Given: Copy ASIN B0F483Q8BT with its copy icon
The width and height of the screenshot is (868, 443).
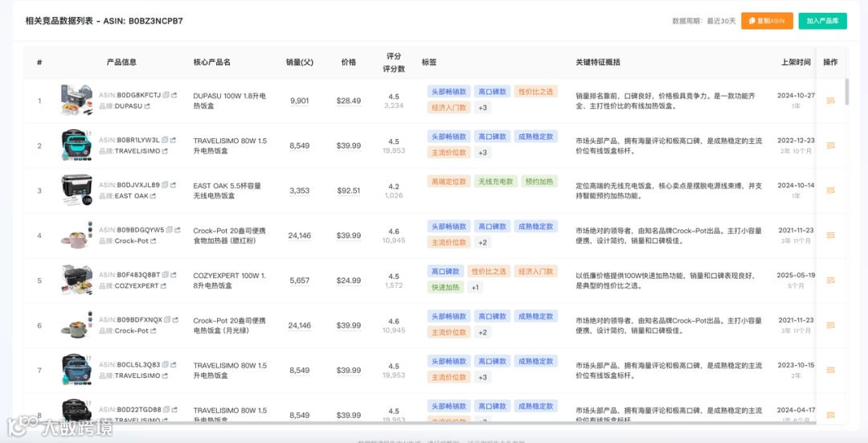Looking at the screenshot, I should click(x=166, y=275).
